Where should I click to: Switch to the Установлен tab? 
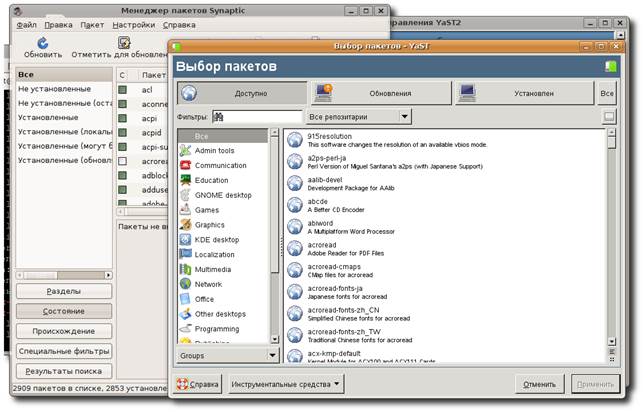[x=524, y=93]
